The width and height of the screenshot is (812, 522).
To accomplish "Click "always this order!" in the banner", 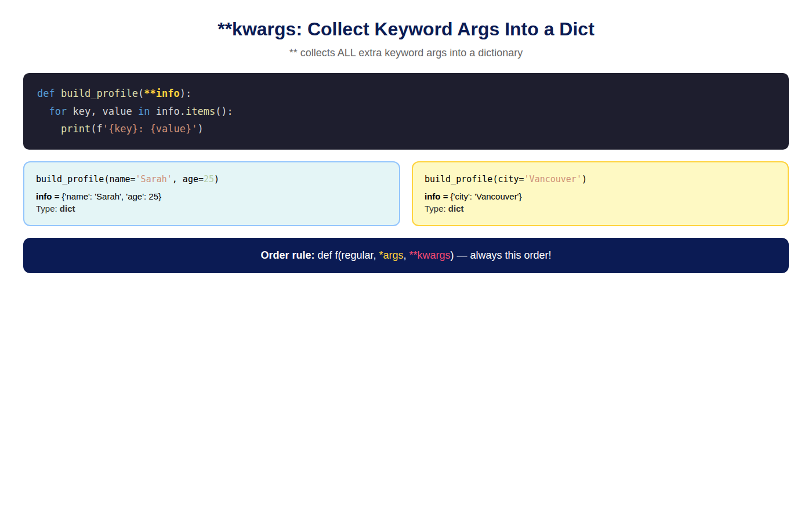I will 510,255.
